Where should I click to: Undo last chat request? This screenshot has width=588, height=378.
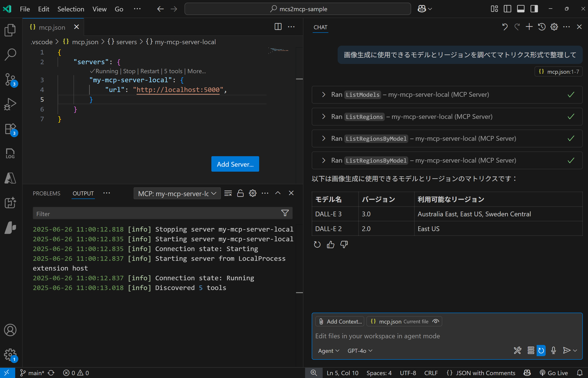(505, 27)
